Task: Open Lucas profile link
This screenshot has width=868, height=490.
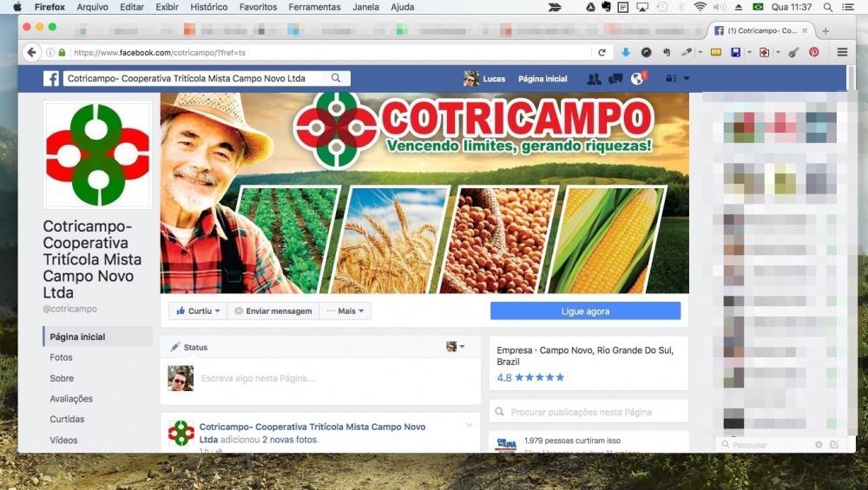Action: pos(484,79)
